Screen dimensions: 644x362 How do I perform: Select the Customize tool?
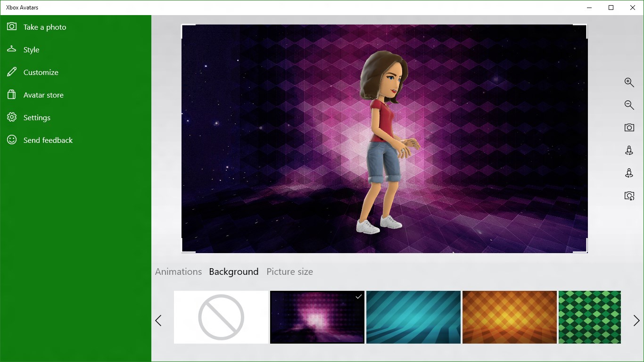(x=41, y=72)
